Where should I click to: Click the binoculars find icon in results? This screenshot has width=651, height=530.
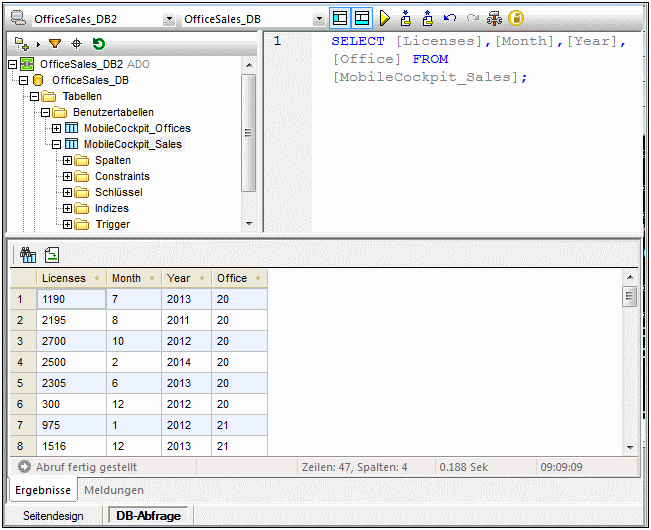point(27,255)
